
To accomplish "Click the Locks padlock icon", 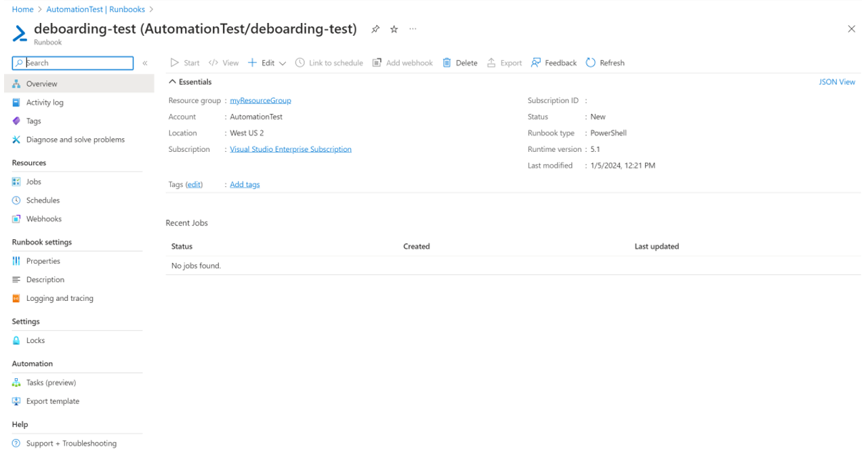I will (16, 340).
